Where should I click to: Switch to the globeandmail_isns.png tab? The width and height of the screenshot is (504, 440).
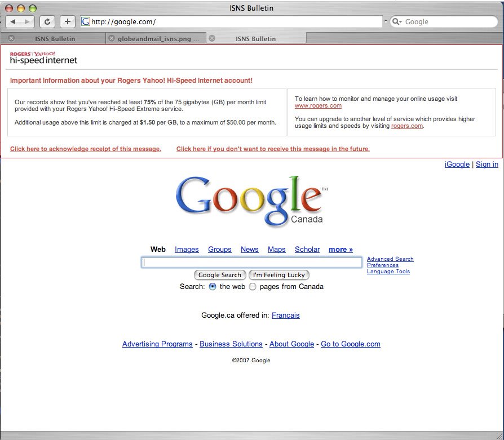click(x=158, y=39)
